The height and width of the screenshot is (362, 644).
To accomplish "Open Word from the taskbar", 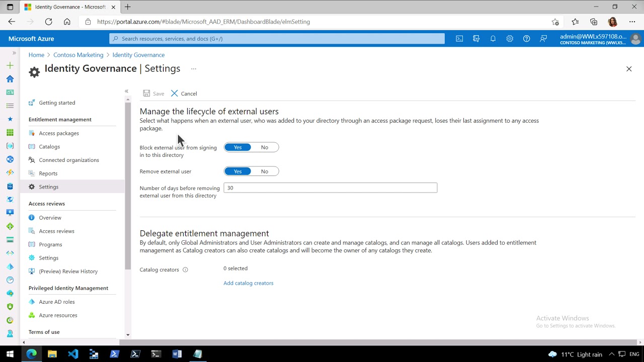I will tap(177, 354).
